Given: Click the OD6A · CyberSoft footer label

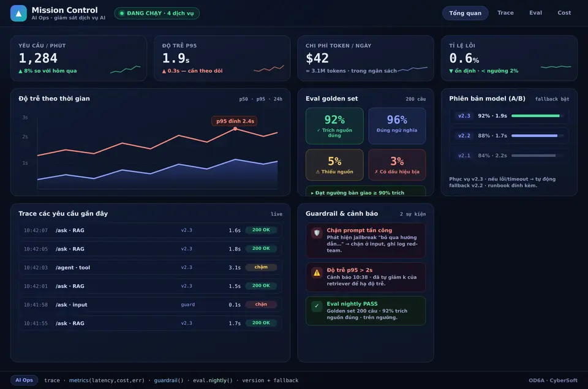Looking at the screenshot, I should coord(552,380).
